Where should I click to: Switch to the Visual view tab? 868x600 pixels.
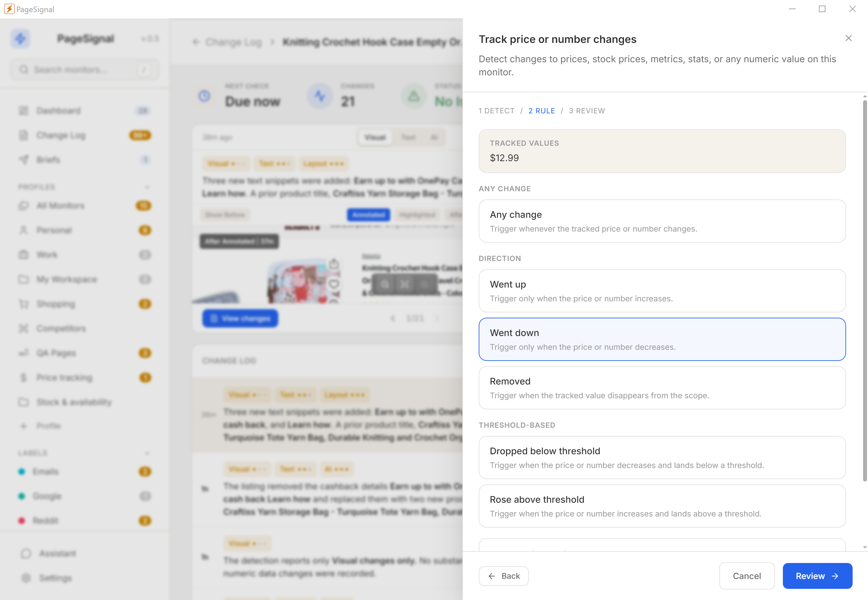[375, 138]
